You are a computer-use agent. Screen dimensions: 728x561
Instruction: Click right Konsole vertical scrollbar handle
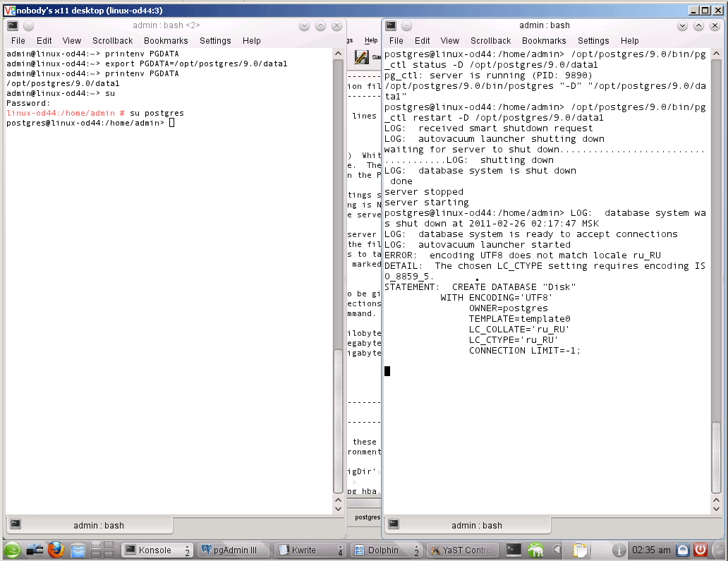click(717, 458)
